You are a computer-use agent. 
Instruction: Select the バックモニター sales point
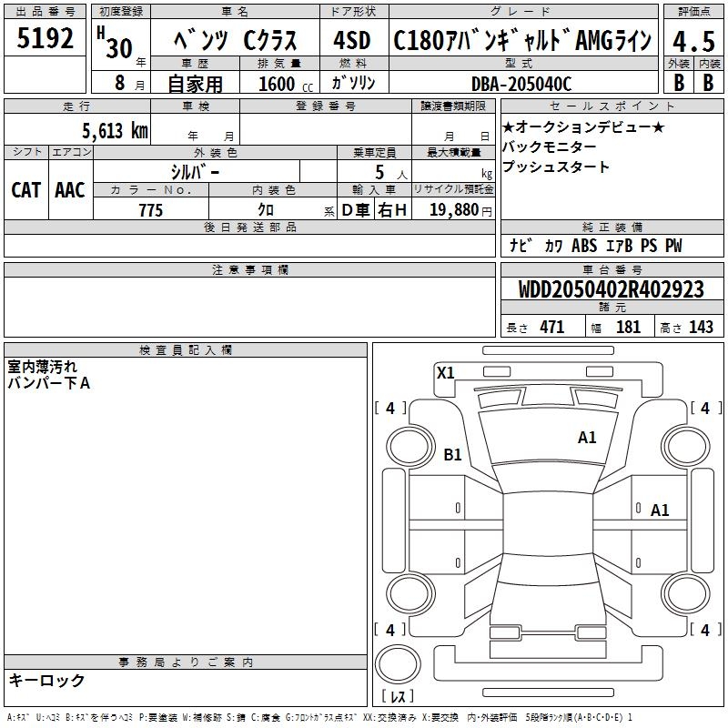(550, 147)
